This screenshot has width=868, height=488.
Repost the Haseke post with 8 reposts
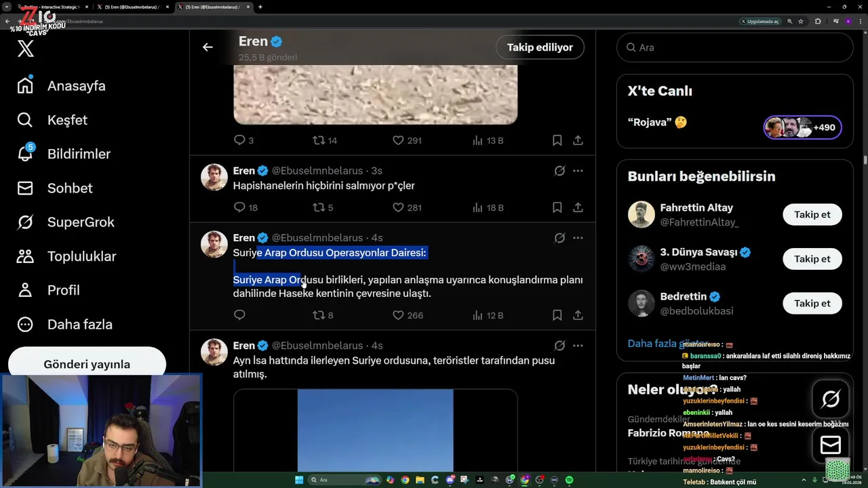(323, 315)
